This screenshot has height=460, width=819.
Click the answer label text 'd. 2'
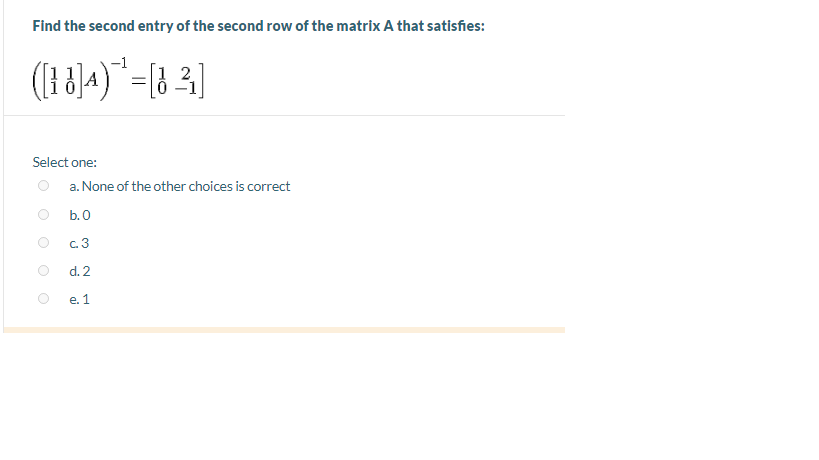(79, 272)
